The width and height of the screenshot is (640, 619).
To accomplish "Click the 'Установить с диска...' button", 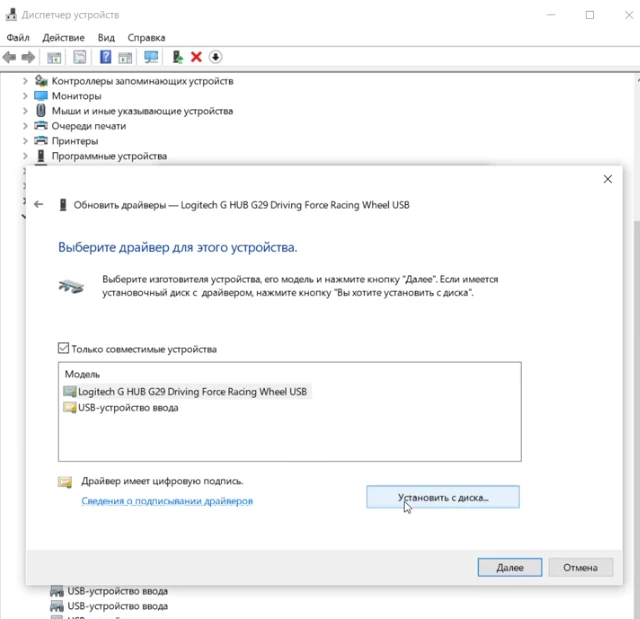I will [x=443, y=496].
